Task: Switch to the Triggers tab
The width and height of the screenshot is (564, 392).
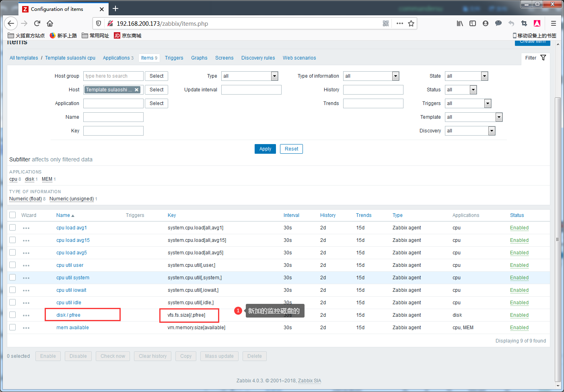Action: click(174, 58)
